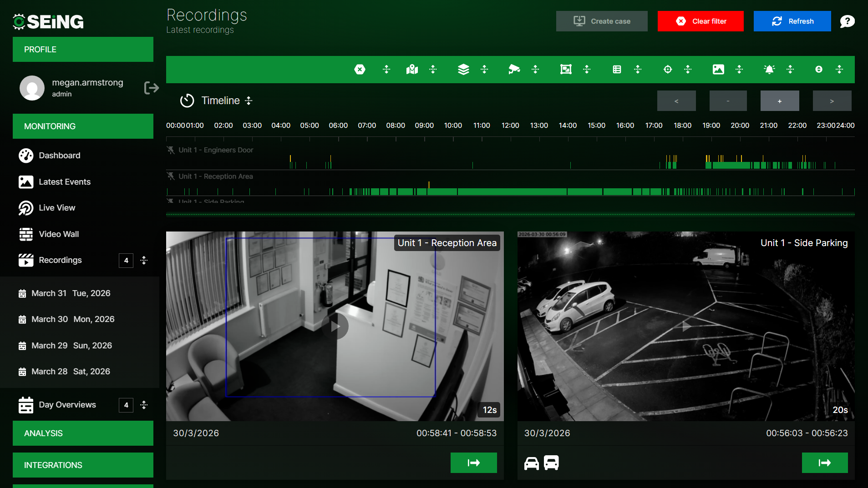Image resolution: width=868 pixels, height=488 pixels.
Task: Click the camera filter icon on the green toolbar
Action: point(514,70)
